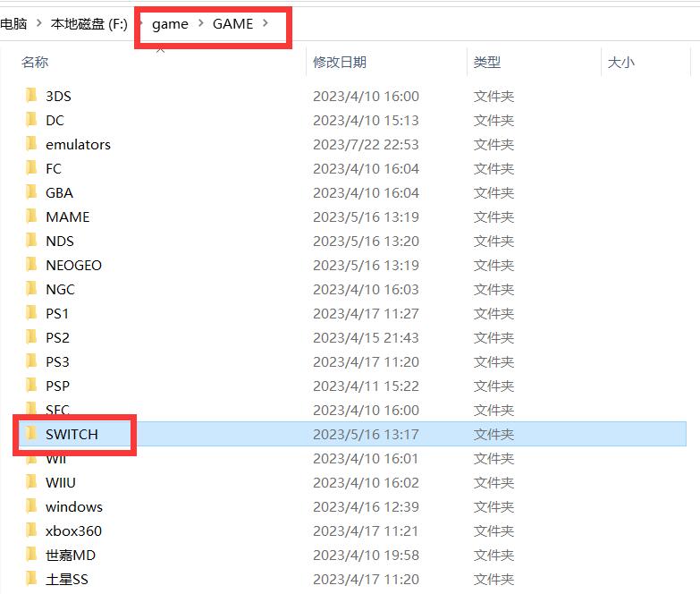The width and height of the screenshot is (700, 594).
Task: Select the GBA folder name
Action: tap(59, 192)
